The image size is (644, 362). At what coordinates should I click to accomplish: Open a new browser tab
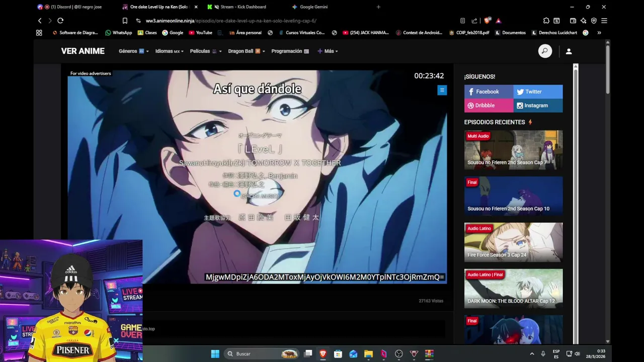378,7
